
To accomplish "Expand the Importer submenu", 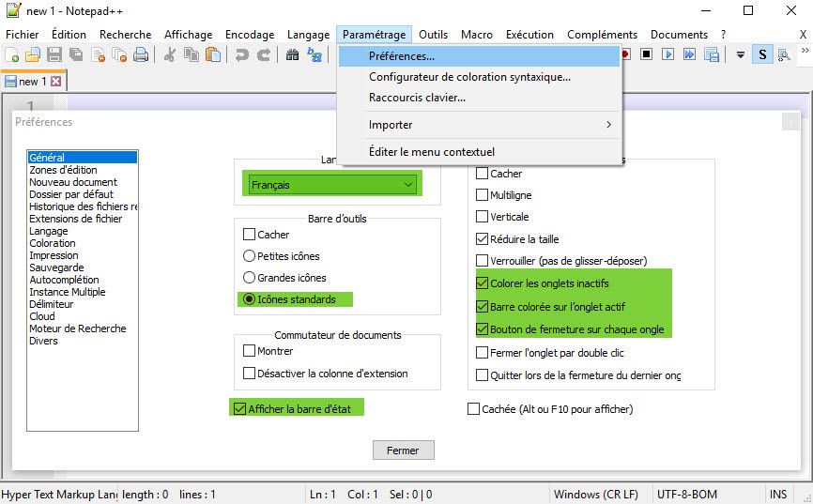I will (479, 125).
